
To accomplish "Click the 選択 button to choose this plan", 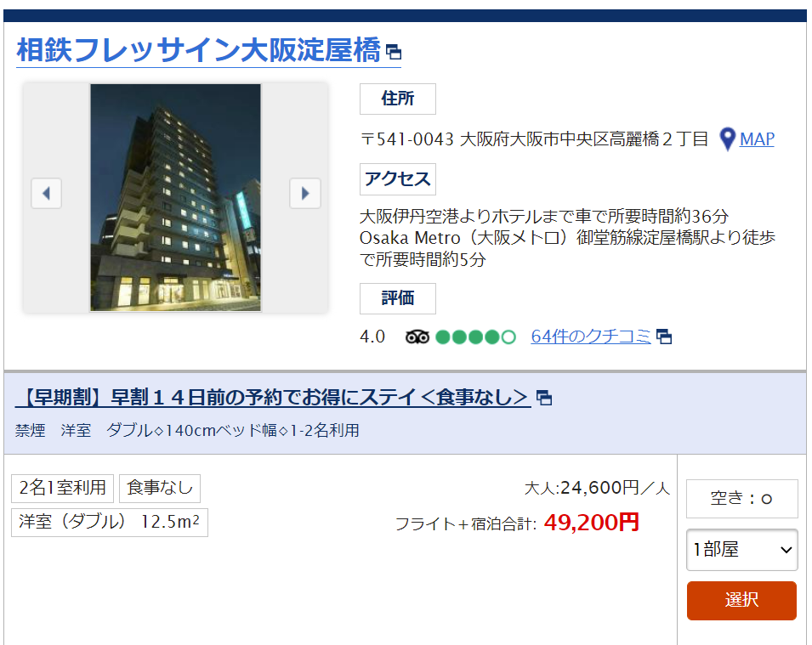I will 741,601.
